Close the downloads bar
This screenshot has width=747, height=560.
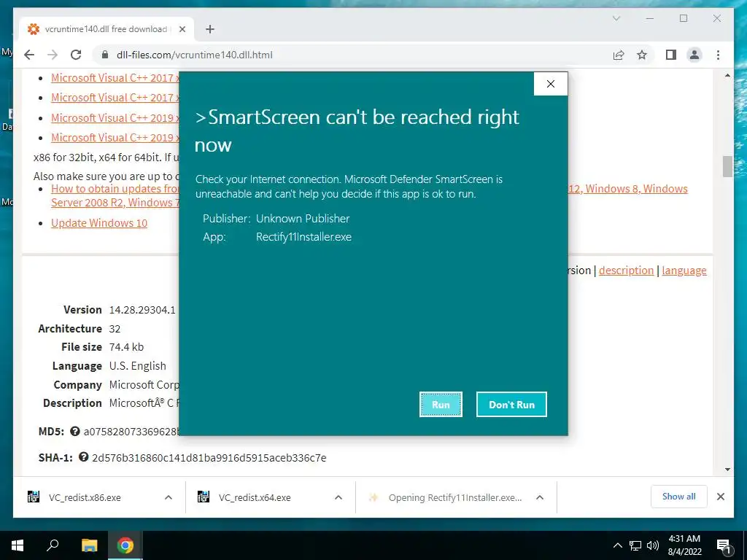721,497
